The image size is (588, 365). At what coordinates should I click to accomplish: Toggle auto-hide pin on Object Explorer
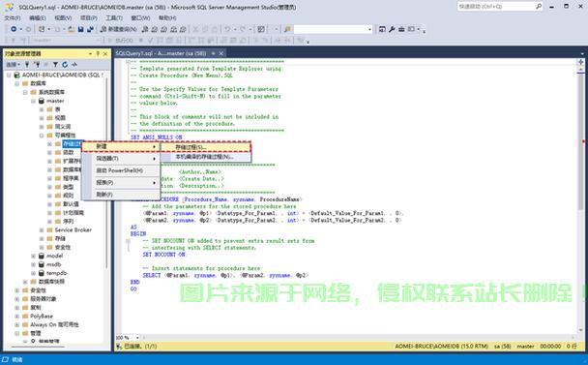tap(98, 54)
